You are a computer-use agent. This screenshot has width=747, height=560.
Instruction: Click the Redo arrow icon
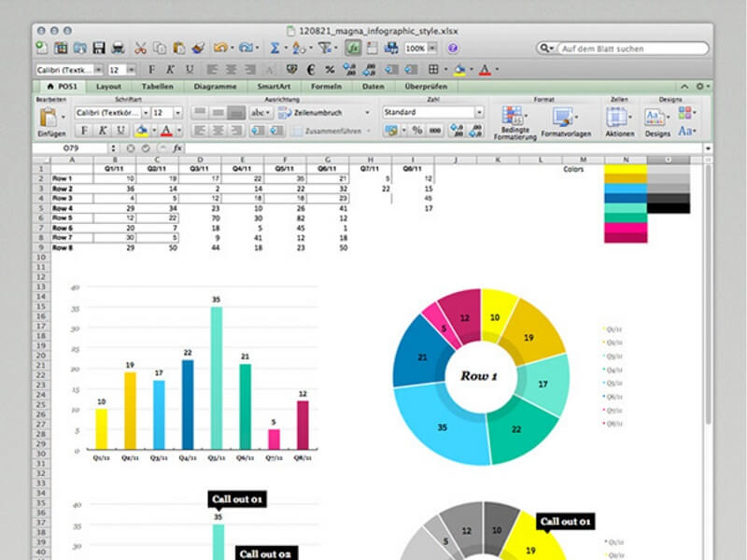246,48
